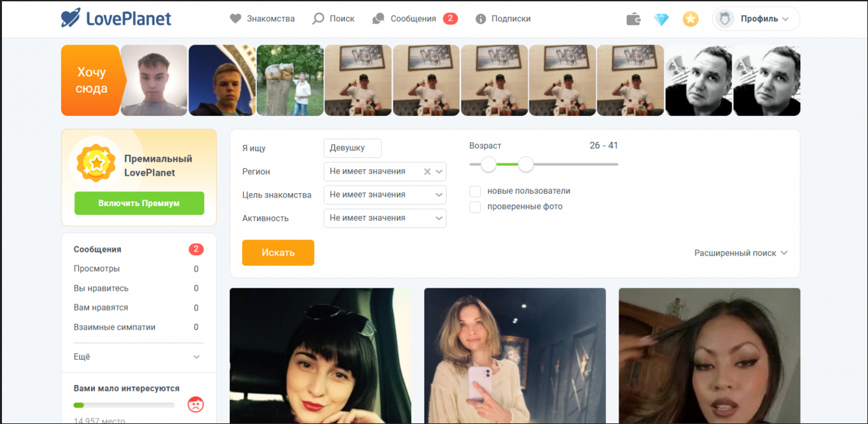
Task: Click the orange Искать button
Action: 278,252
